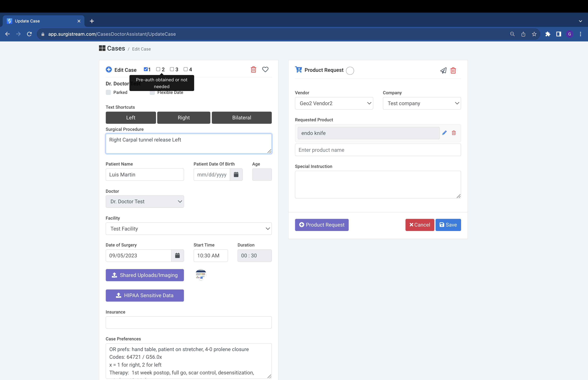This screenshot has width=588, height=380.
Task: Open the Date of Surgery calendar picker
Action: pyautogui.click(x=177, y=255)
